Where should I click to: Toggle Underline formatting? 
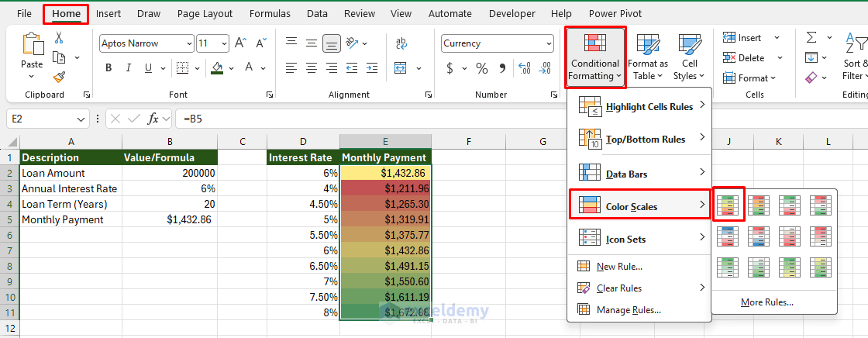148,68
